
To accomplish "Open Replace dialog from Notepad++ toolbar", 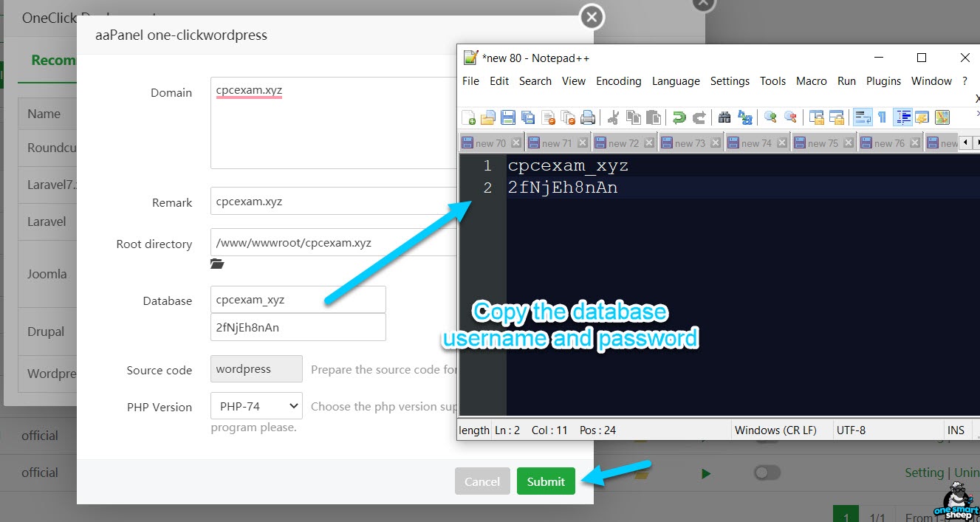I will [745, 117].
